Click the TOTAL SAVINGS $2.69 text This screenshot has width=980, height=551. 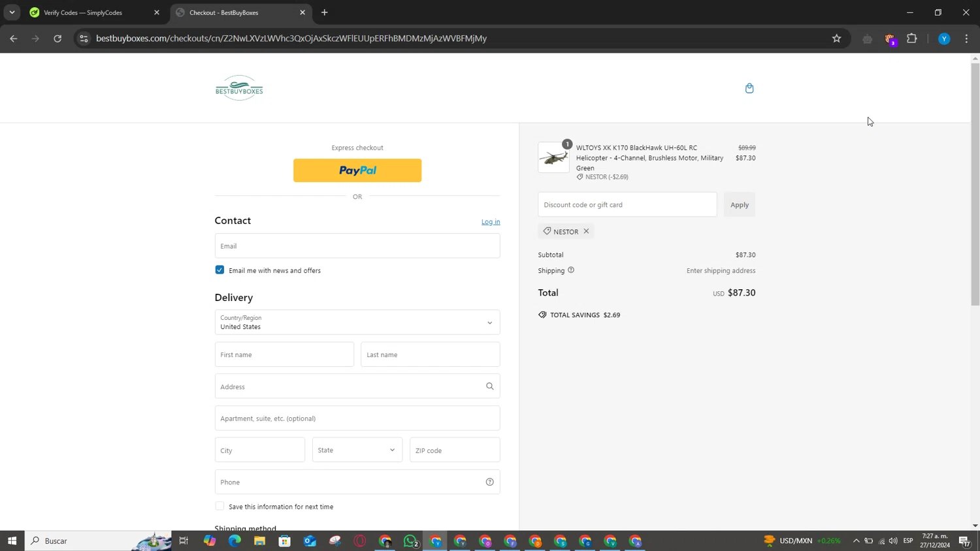coord(585,315)
